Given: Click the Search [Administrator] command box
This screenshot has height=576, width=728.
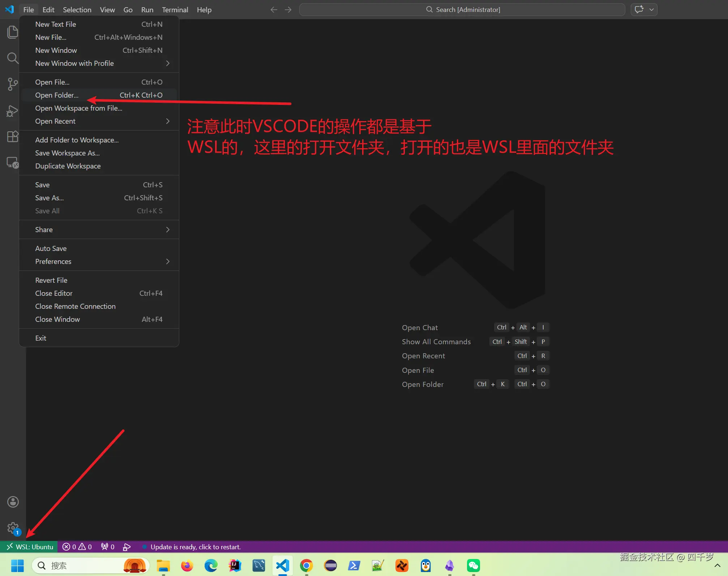Looking at the screenshot, I should 462,10.
